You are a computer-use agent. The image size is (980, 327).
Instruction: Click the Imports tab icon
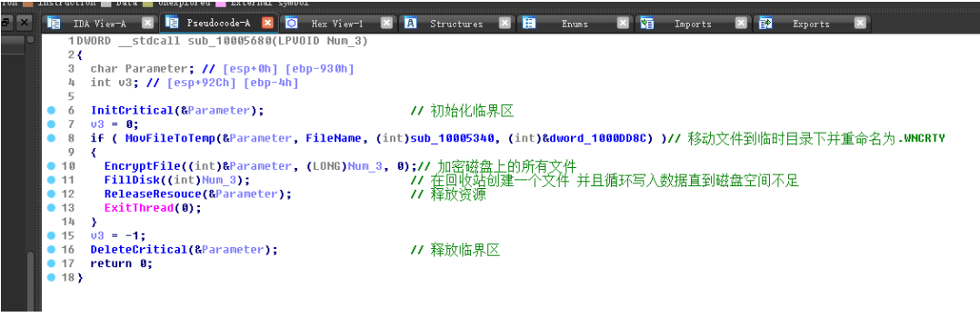647,23
